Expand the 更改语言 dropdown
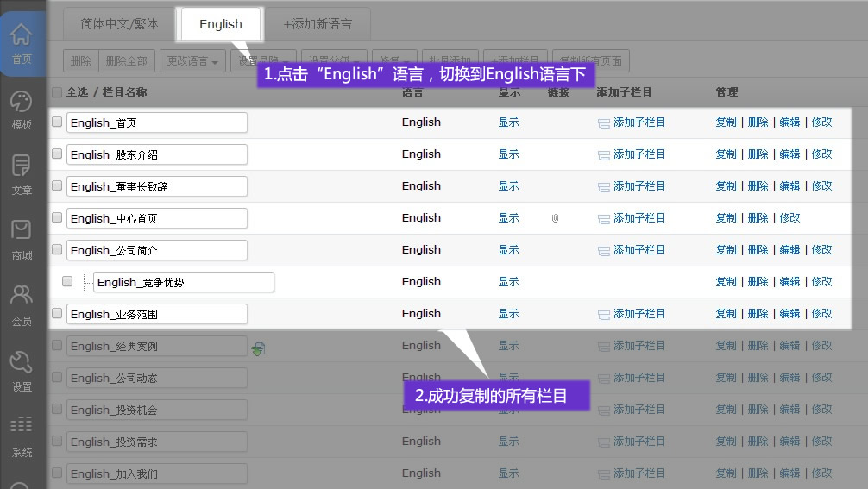 192,61
